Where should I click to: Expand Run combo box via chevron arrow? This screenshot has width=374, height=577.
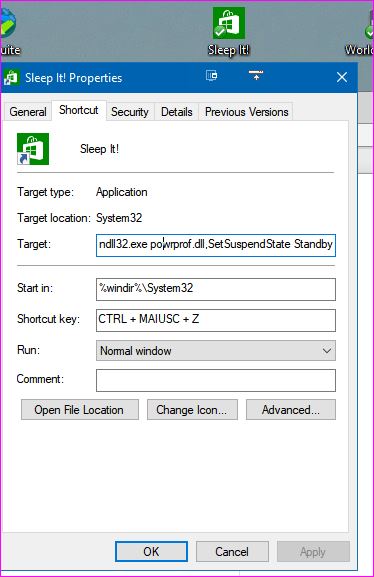coord(327,351)
